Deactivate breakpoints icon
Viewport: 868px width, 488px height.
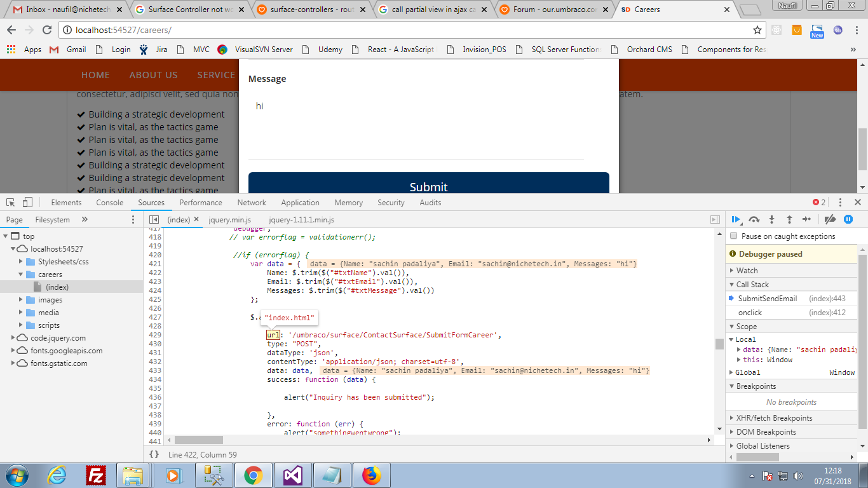[830, 219]
